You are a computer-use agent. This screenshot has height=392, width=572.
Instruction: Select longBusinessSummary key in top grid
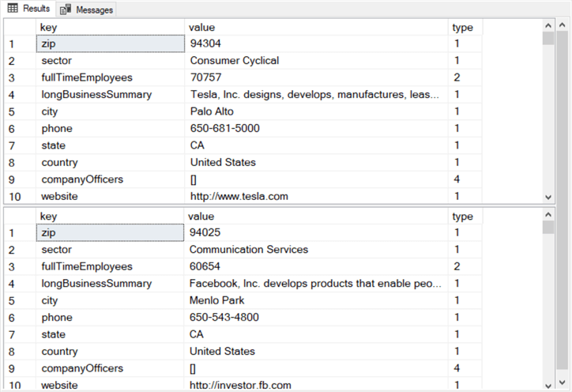coord(111,95)
